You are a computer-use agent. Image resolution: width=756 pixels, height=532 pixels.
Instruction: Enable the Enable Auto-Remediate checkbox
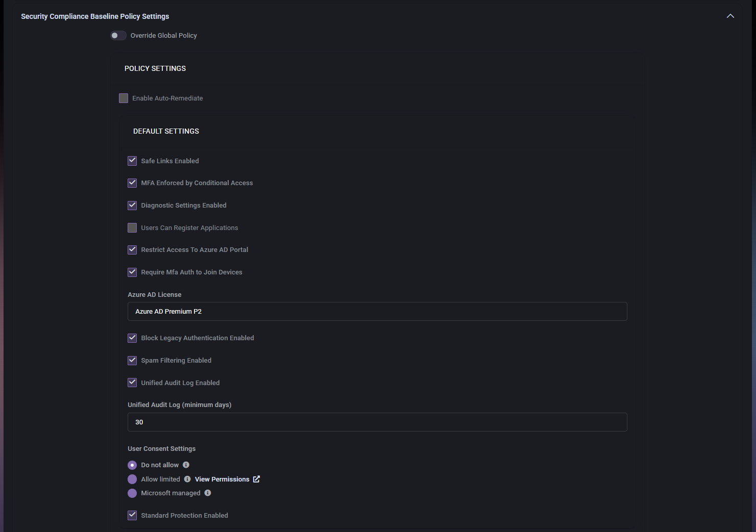coord(123,98)
